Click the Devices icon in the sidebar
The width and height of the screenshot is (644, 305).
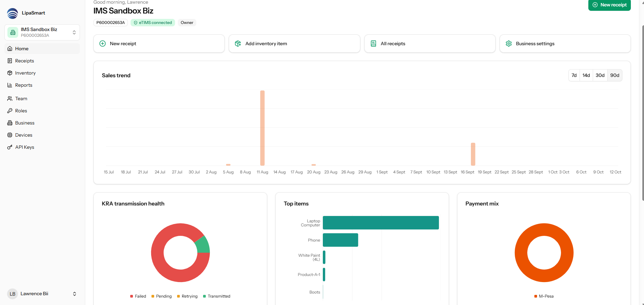[x=10, y=135]
